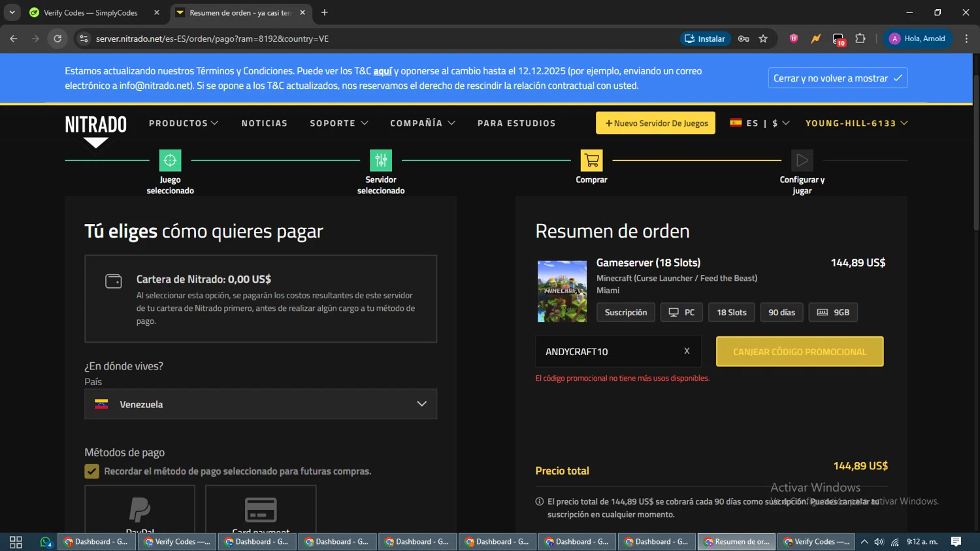Image resolution: width=980 pixels, height=551 pixels.
Task: Open the Windows Task View icon
Action: coord(16,542)
